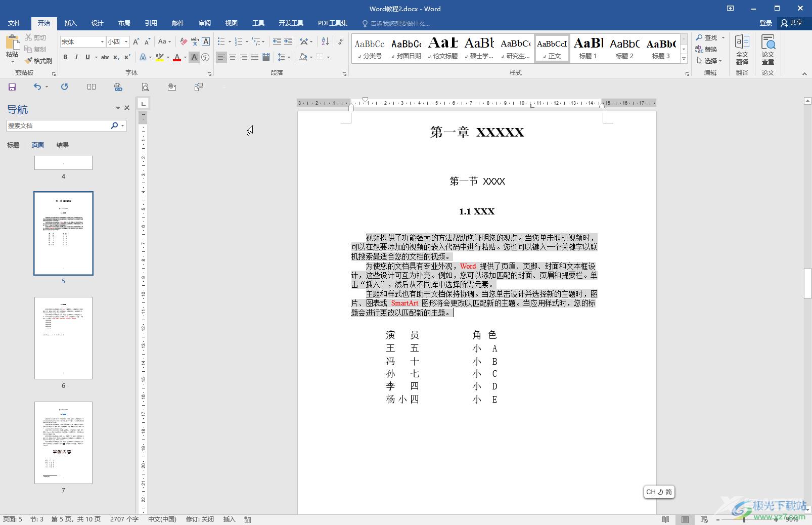The image size is (812, 525).
Task: Switch to the 布局 (Layout) ribbon tab
Action: pyautogui.click(x=124, y=23)
